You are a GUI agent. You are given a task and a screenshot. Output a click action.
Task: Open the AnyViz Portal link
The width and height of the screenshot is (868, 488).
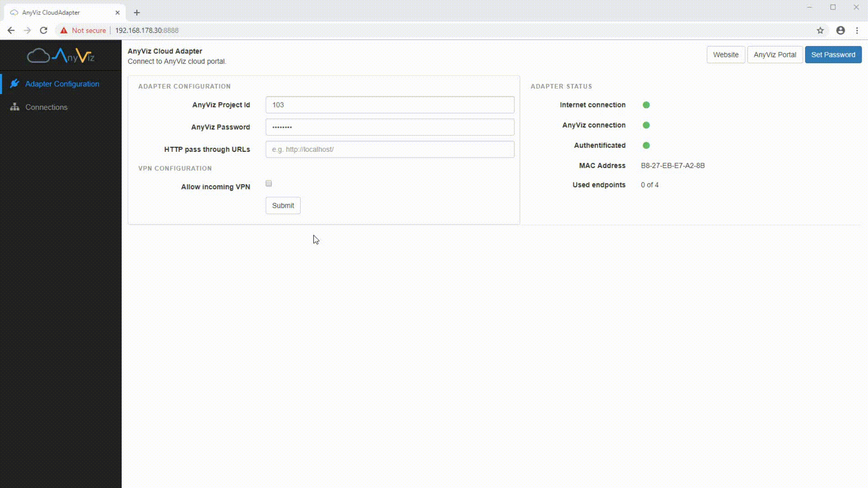[x=775, y=54]
